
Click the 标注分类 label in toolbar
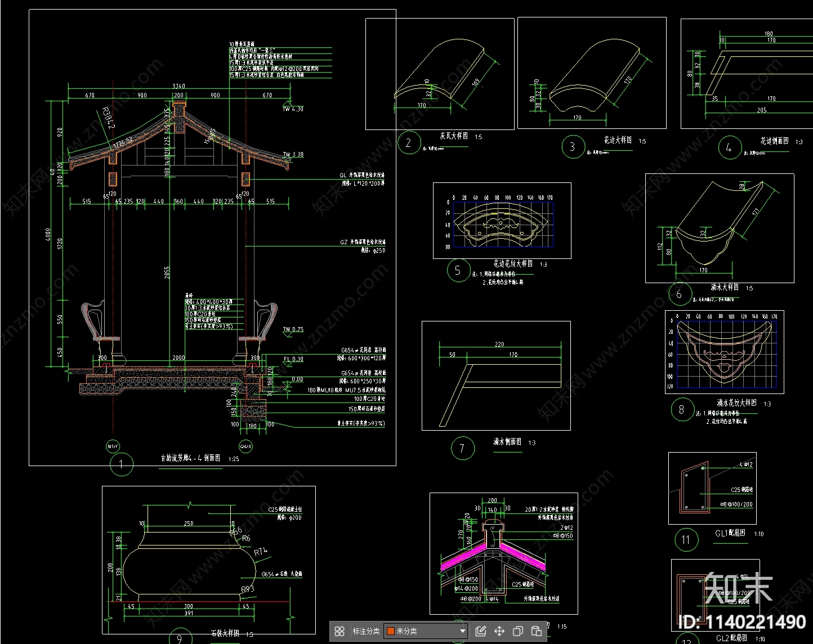pos(366,631)
